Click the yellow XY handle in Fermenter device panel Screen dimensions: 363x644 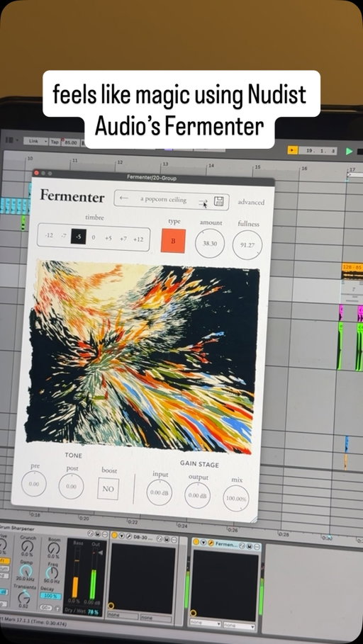(193, 613)
